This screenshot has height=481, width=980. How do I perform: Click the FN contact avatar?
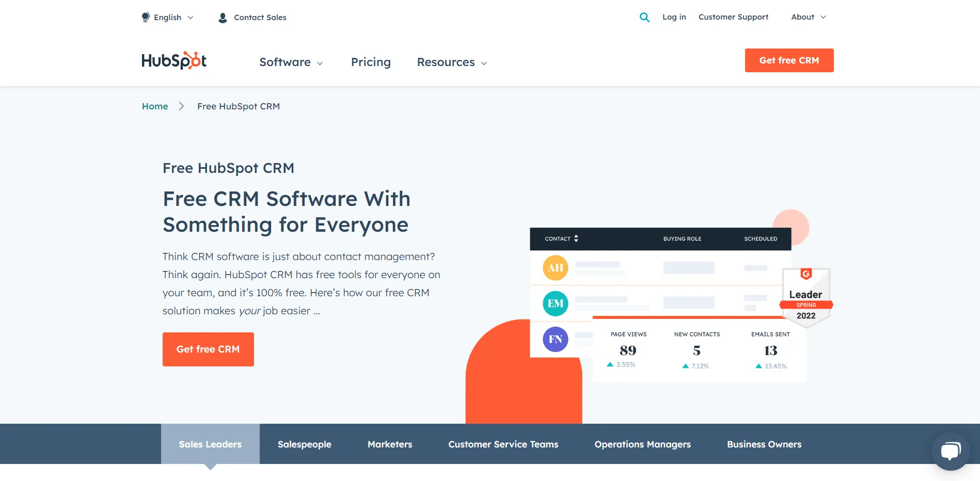(x=556, y=339)
